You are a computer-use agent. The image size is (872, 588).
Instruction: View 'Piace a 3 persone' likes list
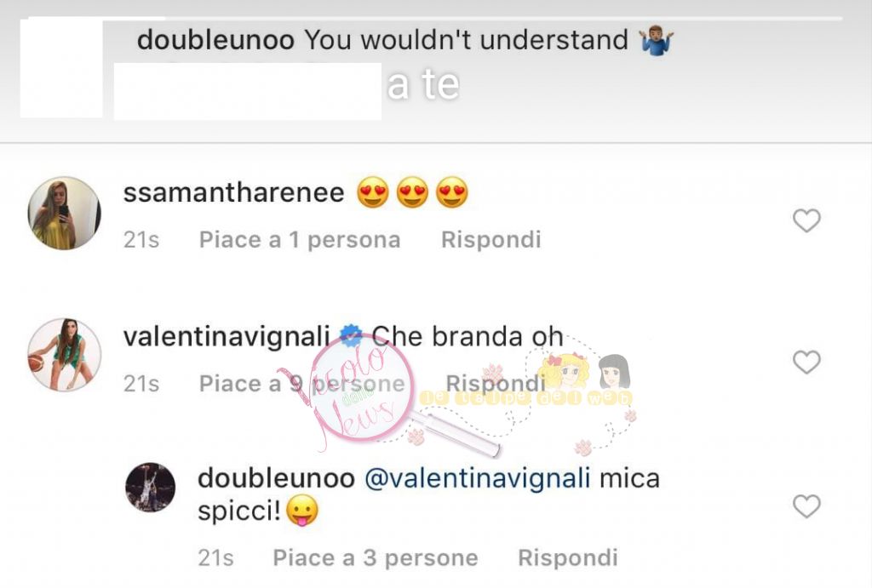(376, 558)
